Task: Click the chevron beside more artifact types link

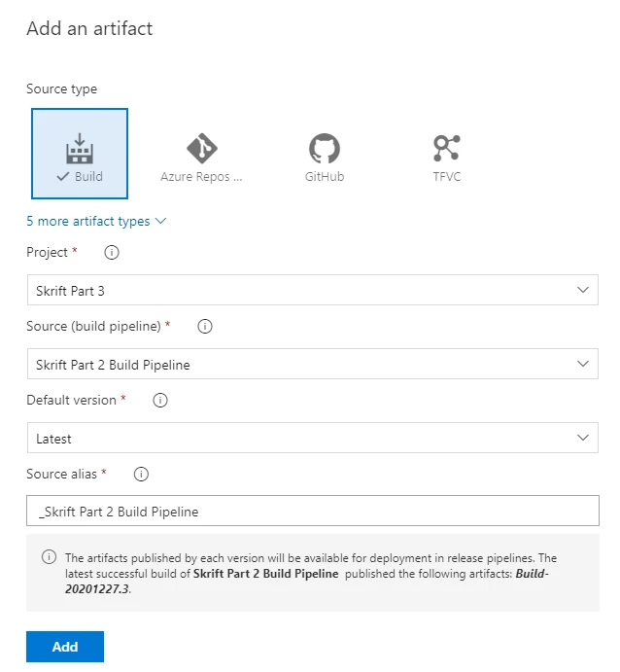Action: pyautogui.click(x=160, y=221)
